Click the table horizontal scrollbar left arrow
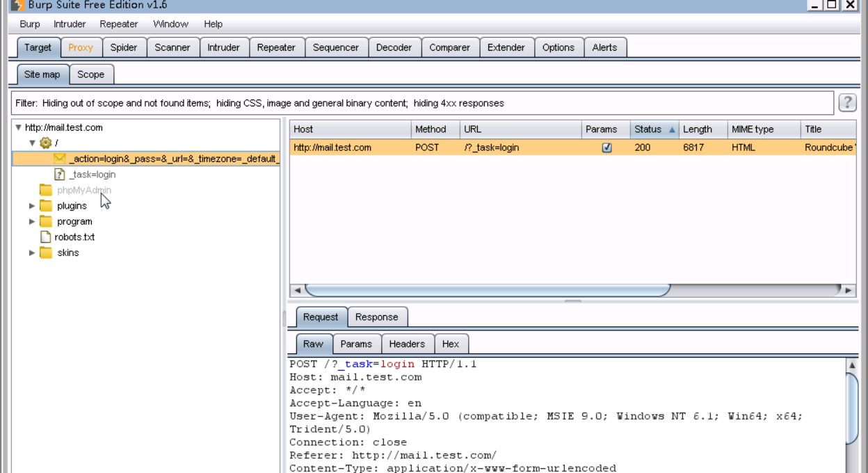The height and width of the screenshot is (473, 868). click(x=297, y=290)
